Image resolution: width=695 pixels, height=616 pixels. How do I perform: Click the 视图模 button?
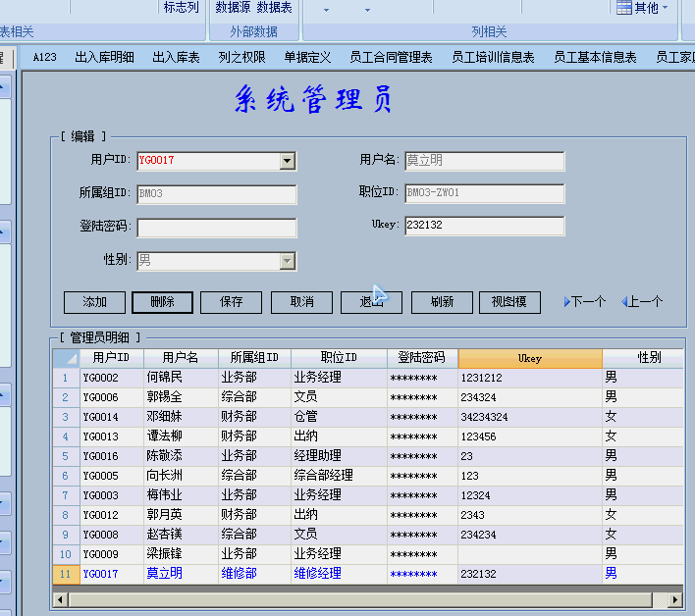509,302
